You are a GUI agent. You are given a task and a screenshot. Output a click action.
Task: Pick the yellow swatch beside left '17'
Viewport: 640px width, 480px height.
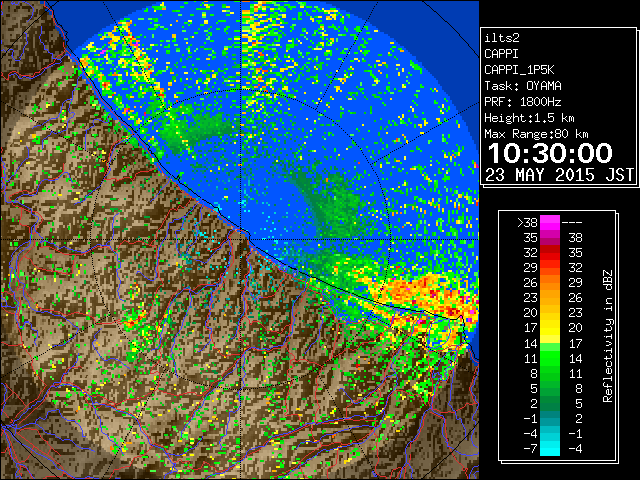click(x=550, y=328)
